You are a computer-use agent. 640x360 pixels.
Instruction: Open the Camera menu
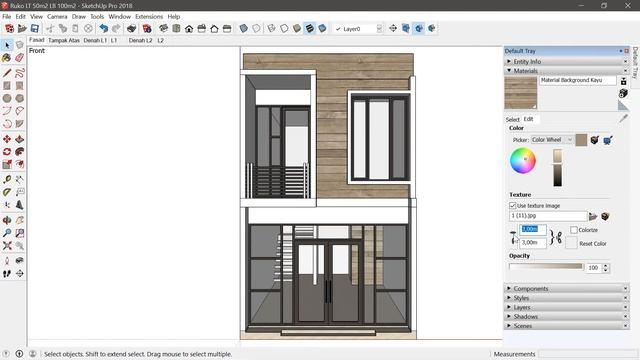tap(57, 16)
